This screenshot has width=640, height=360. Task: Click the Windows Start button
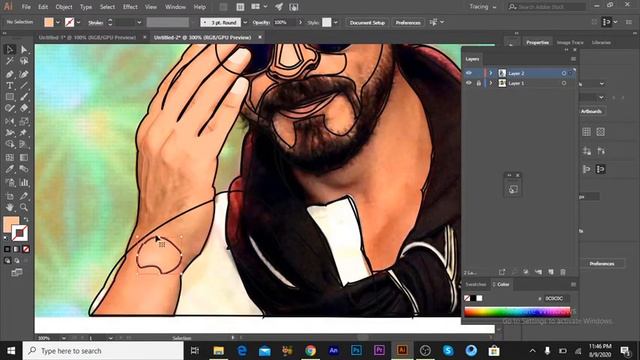coord(11,351)
